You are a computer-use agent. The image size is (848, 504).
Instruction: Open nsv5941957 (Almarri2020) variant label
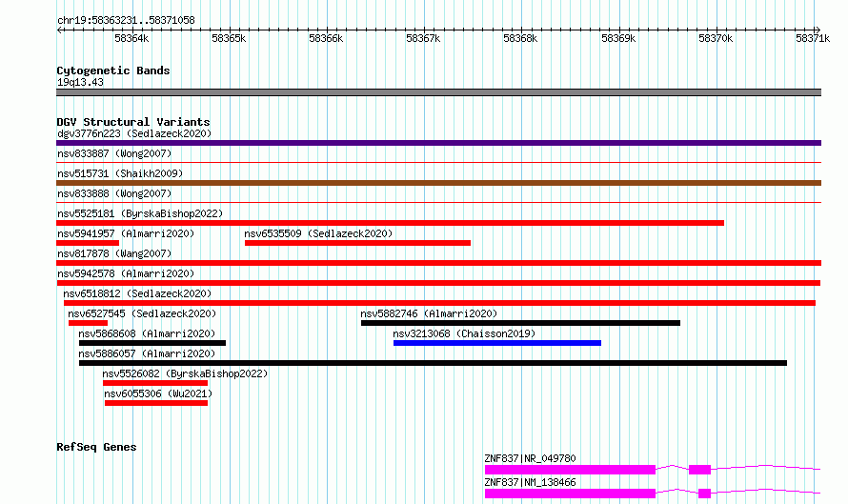coord(126,233)
